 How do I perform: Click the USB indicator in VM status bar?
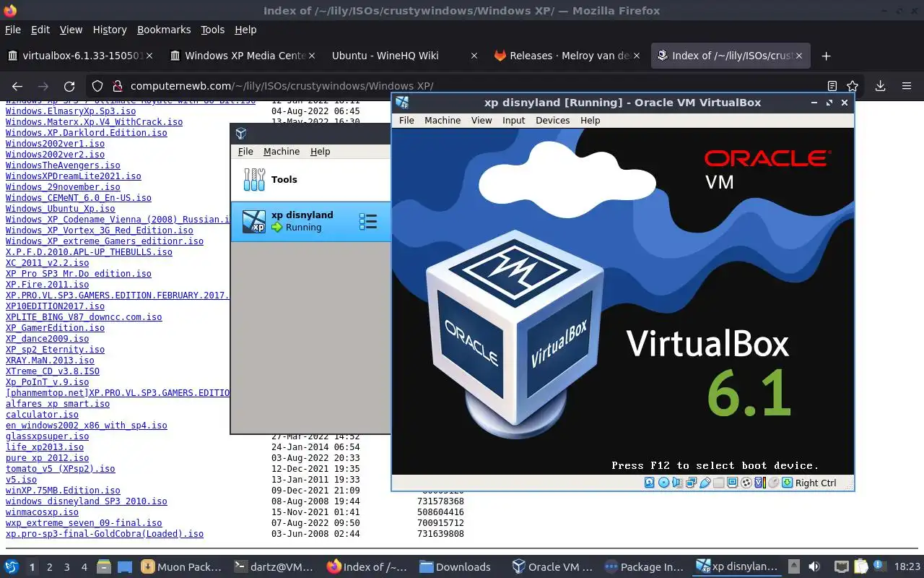tap(705, 483)
